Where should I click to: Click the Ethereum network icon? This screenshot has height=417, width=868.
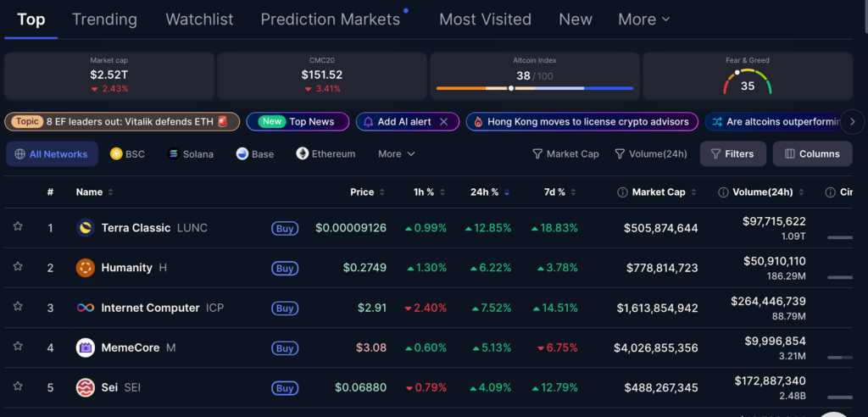[303, 153]
